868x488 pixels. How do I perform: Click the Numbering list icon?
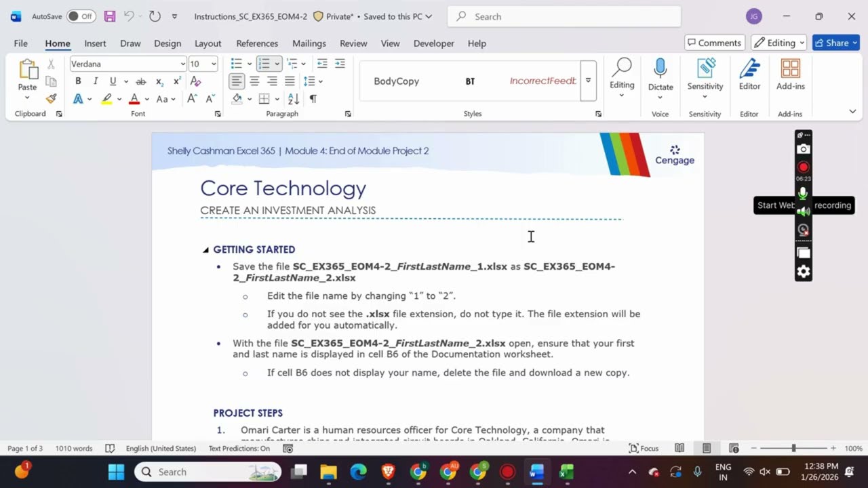[x=264, y=64]
